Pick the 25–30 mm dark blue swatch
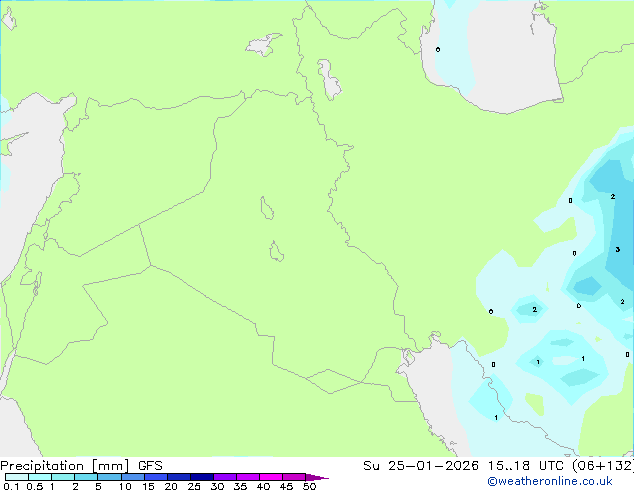Screen dimensions: 634x490 coord(202,477)
